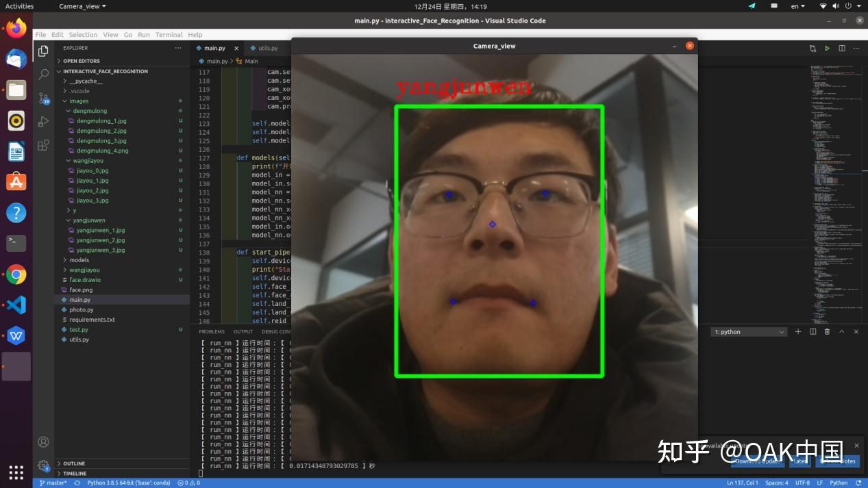Click the UTF-8 encoding status entry
Screen dimensions: 868x488
pos(802,483)
